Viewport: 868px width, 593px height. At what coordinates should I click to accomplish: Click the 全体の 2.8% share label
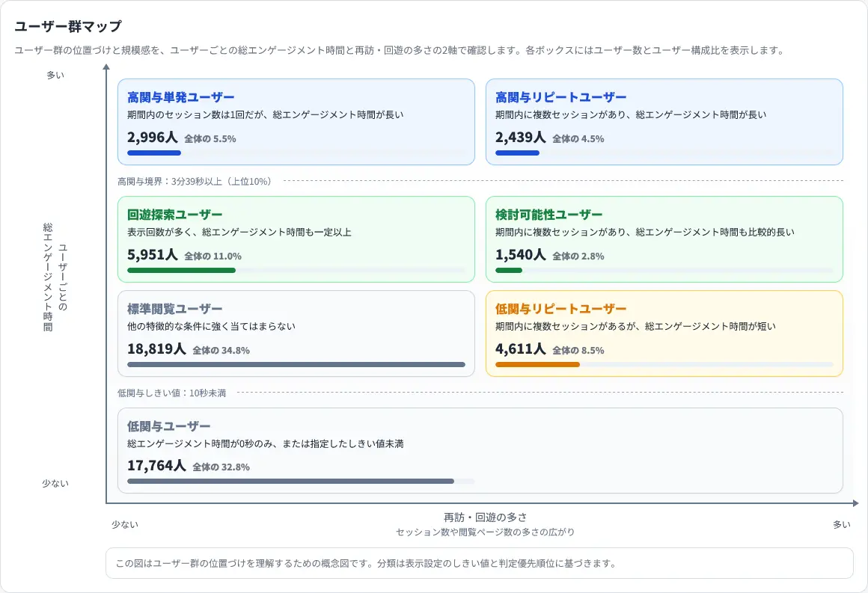[578, 256]
